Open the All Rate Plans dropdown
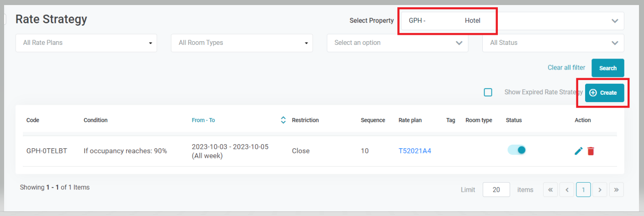Viewport: 644px width, 216px height. 86,43
